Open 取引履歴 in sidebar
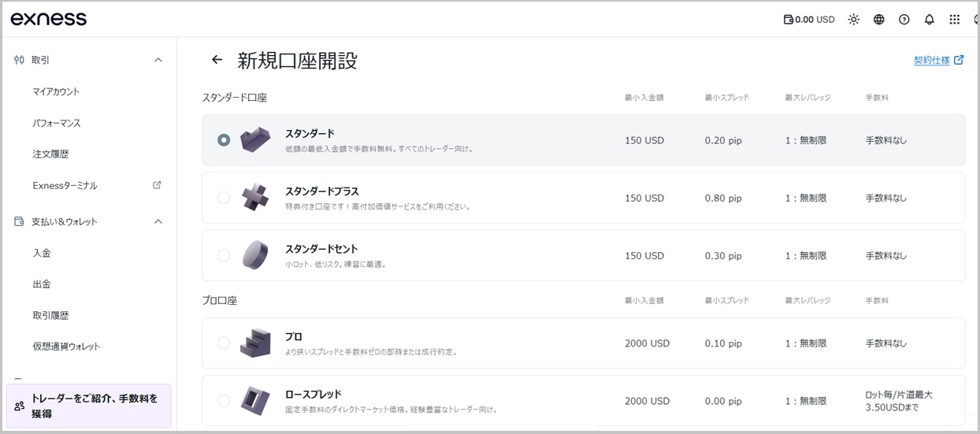The height and width of the screenshot is (434, 980). click(50, 315)
